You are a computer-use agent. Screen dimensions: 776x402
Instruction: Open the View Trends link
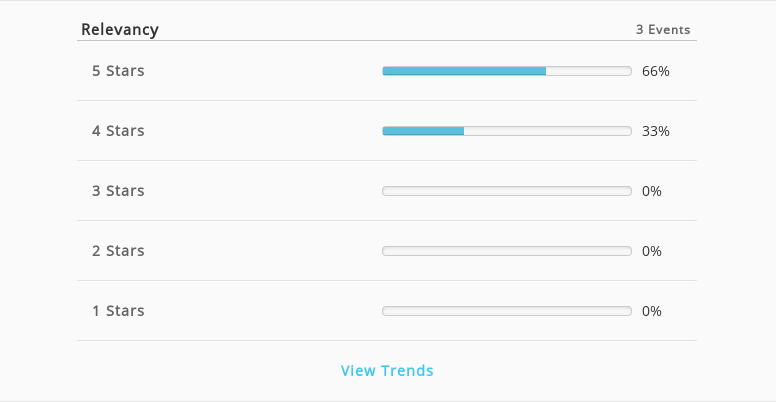coord(387,370)
